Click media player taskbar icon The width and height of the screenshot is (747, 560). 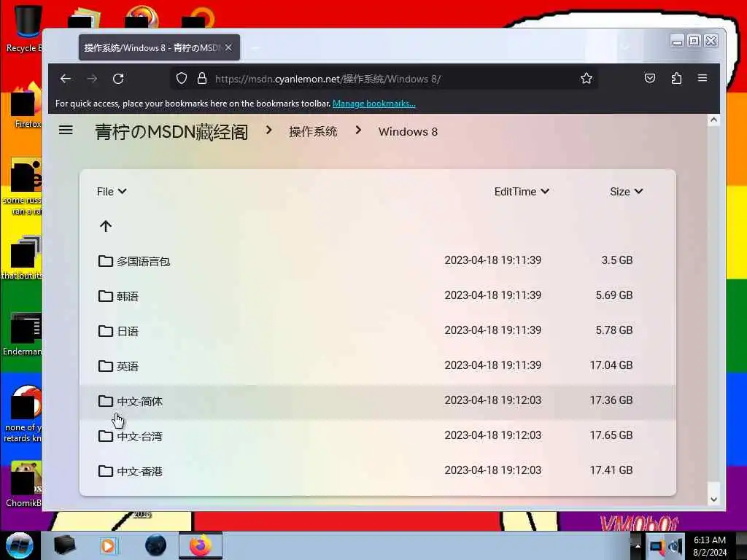[x=108, y=545]
